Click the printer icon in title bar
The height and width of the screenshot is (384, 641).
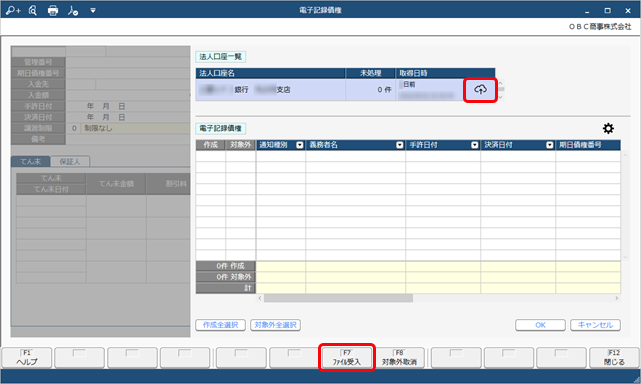(x=53, y=10)
